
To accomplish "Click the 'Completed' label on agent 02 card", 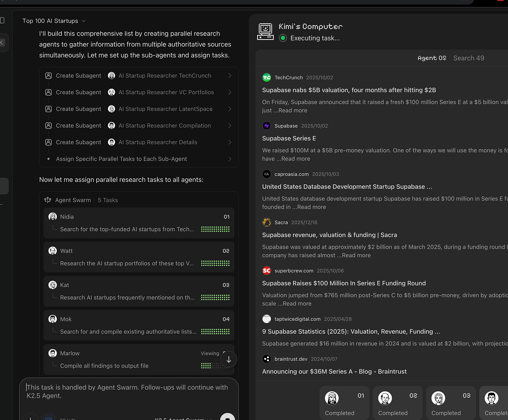I will tap(393, 413).
